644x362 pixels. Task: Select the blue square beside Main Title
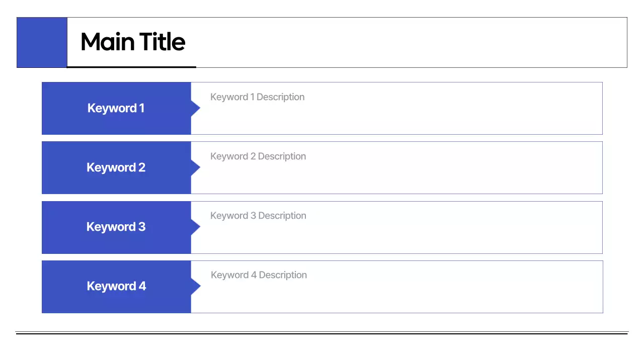click(42, 42)
